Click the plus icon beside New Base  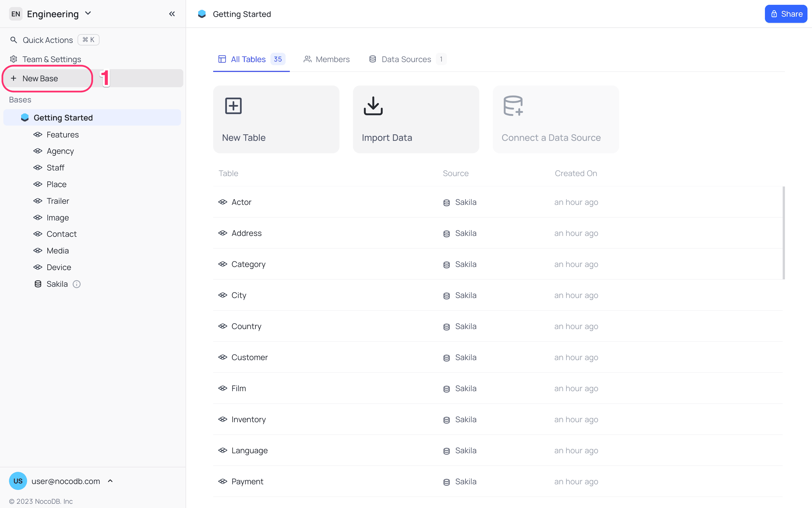(14, 78)
